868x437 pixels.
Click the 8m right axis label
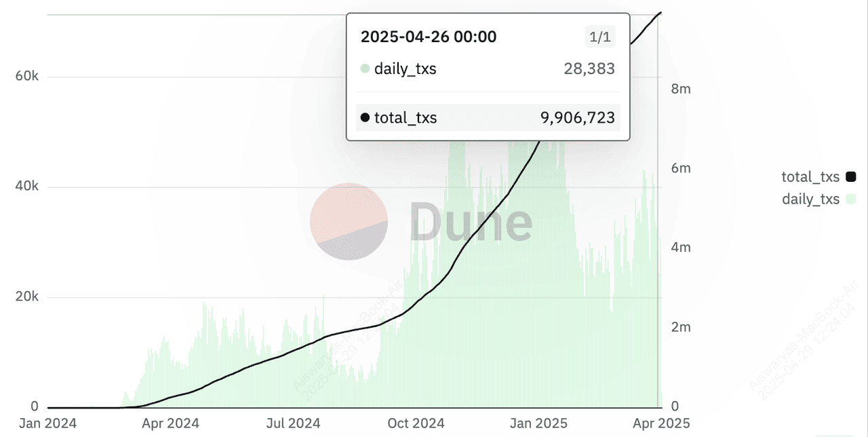(x=680, y=89)
